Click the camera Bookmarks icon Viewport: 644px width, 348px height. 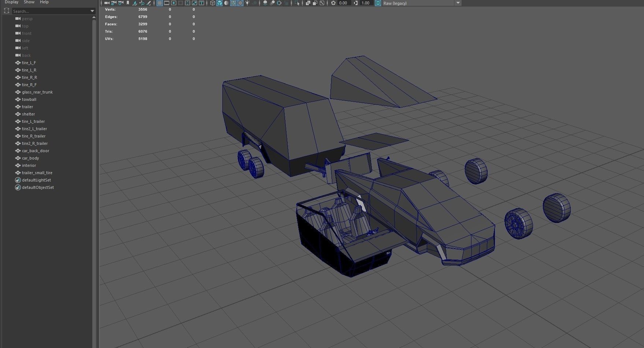[128, 3]
